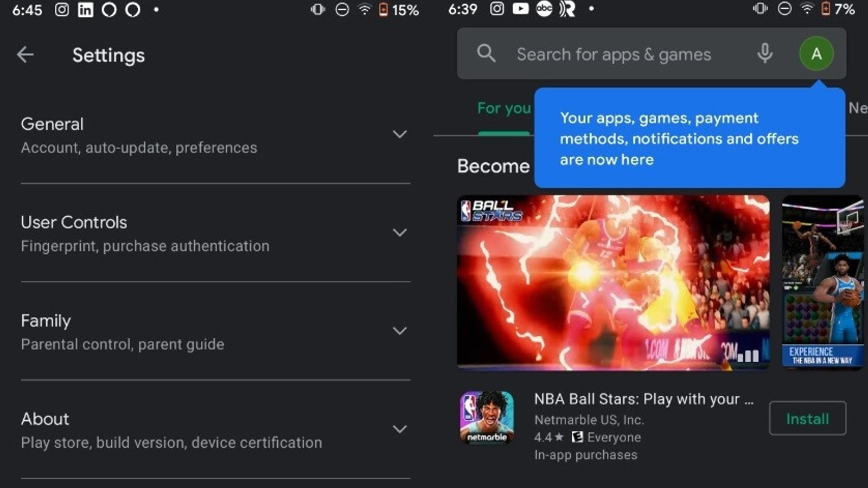The width and height of the screenshot is (868, 488).
Task: Dismiss the blue account tooltip bubble
Action: point(690,138)
